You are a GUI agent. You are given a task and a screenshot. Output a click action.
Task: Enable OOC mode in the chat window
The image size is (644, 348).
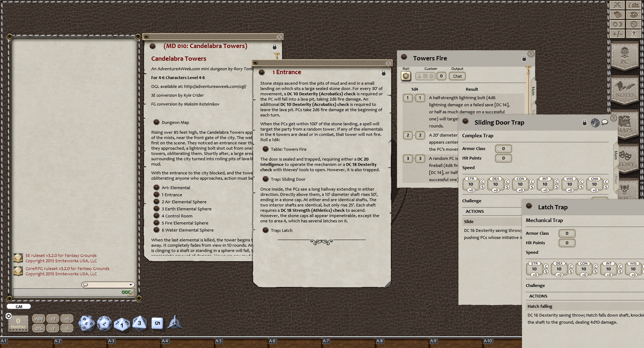pos(126,292)
